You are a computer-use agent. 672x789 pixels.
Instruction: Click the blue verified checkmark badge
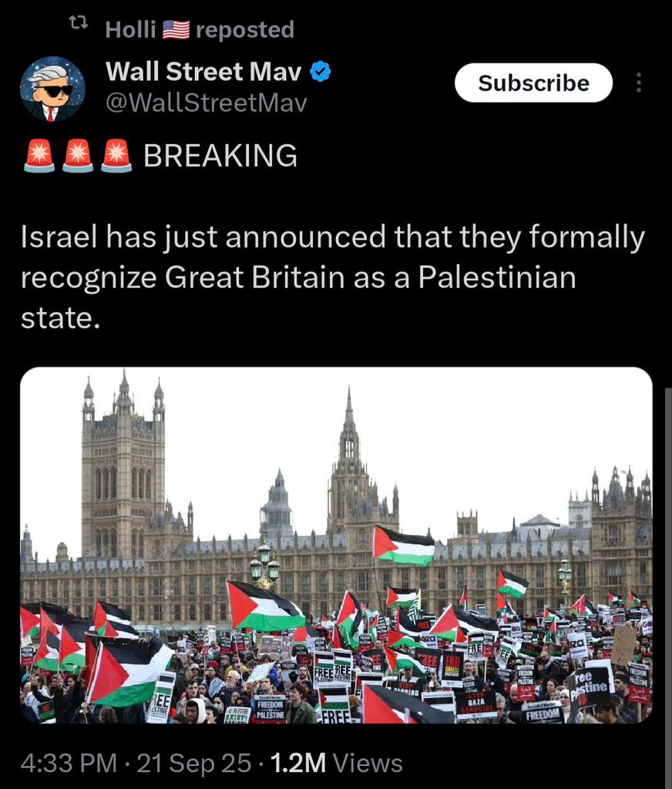click(x=320, y=72)
